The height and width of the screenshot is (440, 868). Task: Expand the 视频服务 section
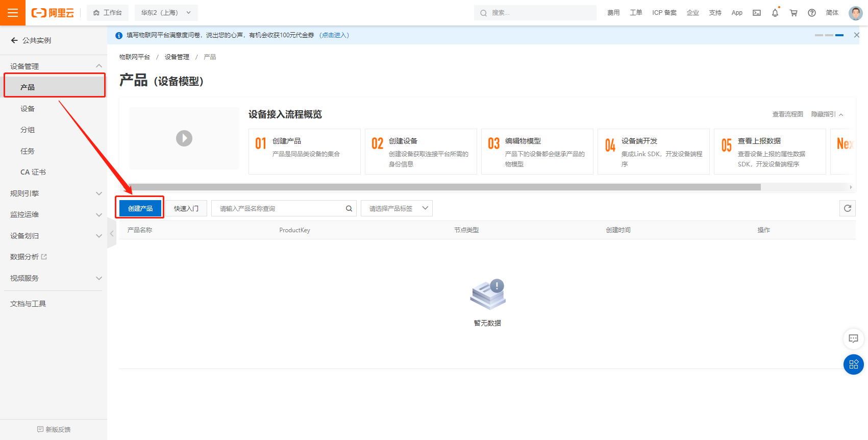tap(99, 278)
